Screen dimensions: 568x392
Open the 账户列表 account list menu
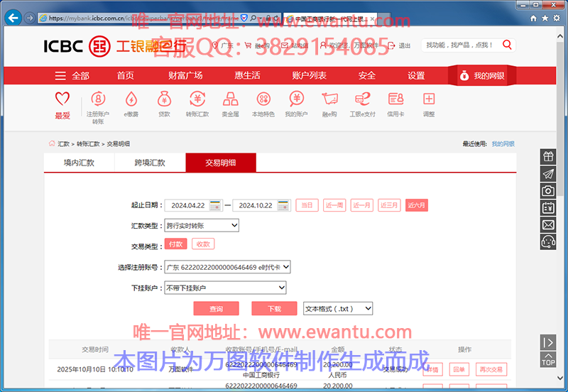[310, 75]
